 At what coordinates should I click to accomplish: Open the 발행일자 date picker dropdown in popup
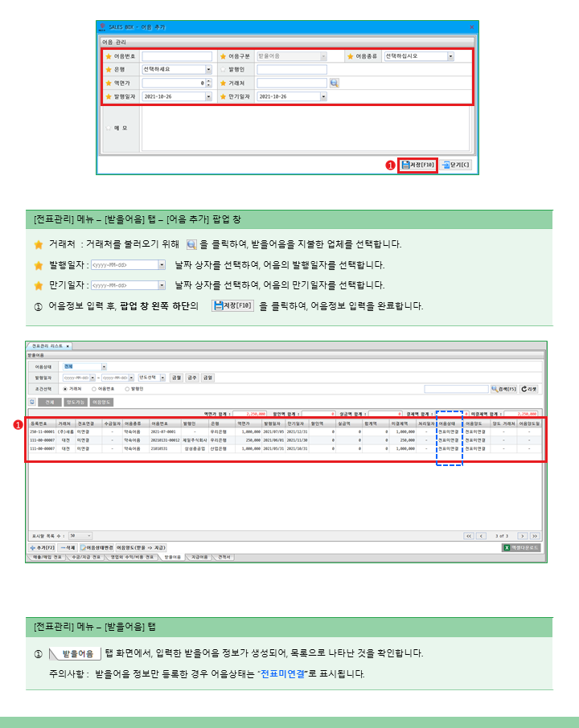pos(208,96)
